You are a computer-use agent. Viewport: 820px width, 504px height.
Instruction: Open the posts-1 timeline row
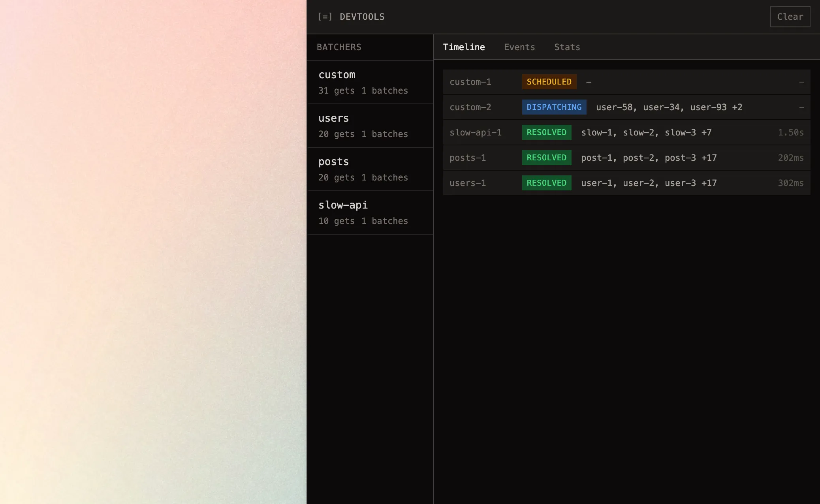626,158
